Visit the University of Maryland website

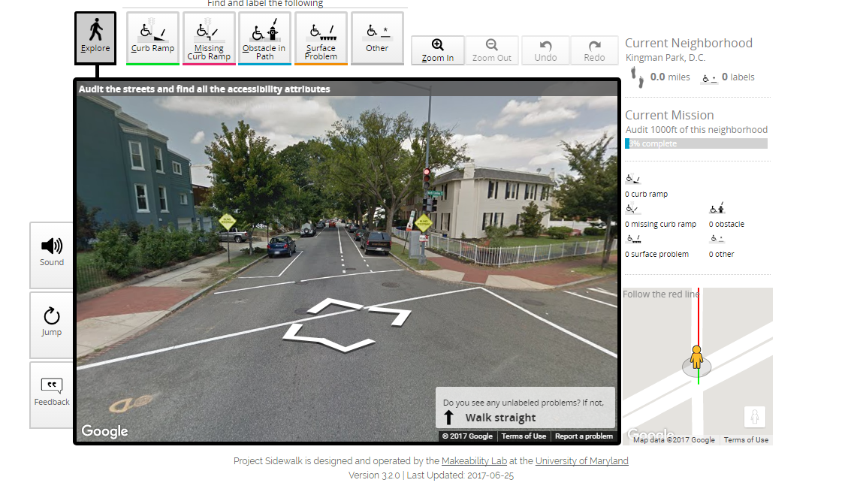581,460
